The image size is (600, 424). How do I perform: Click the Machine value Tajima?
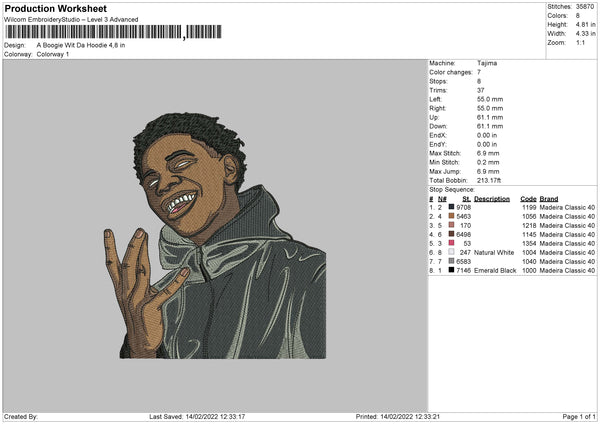coord(487,63)
